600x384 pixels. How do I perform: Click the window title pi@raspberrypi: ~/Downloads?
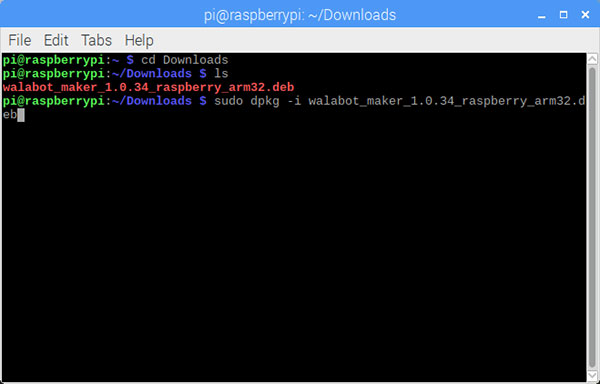coord(300,15)
